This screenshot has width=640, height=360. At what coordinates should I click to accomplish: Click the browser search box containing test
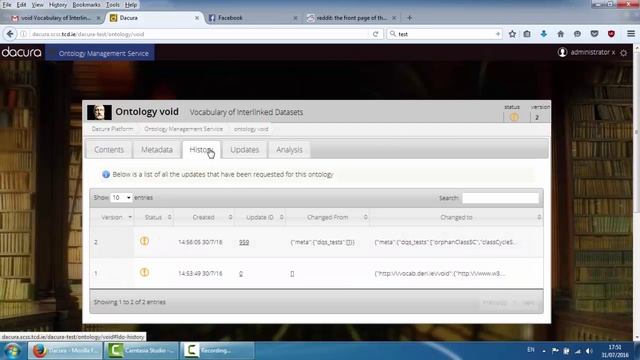tap(444, 34)
